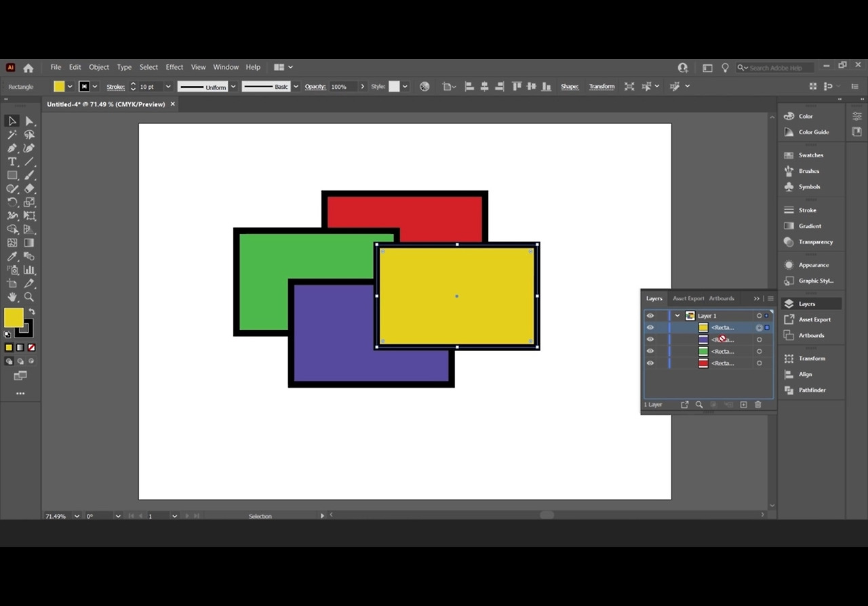
Task: Click the yellow fill swatch in control bar
Action: pyautogui.click(x=59, y=87)
